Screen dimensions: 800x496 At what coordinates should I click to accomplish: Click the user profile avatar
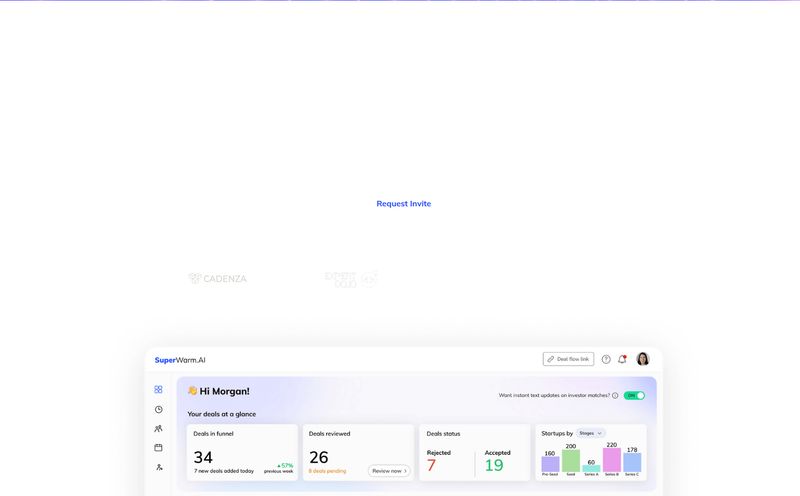coord(643,359)
